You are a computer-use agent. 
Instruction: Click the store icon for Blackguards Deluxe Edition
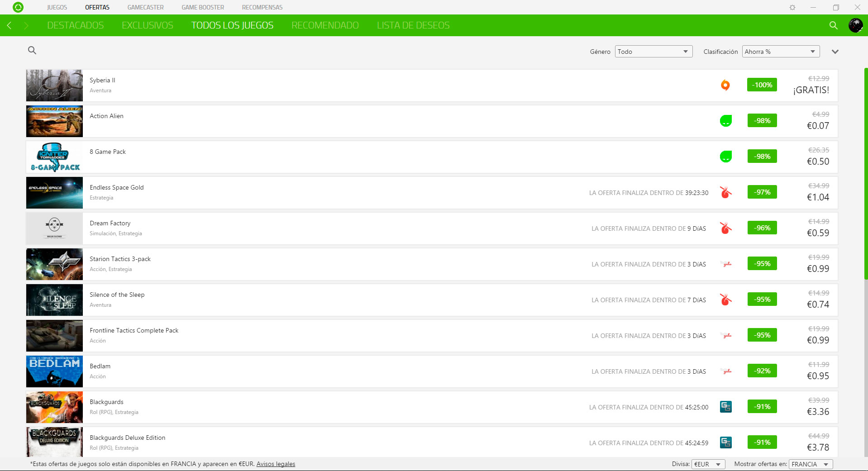click(726, 442)
